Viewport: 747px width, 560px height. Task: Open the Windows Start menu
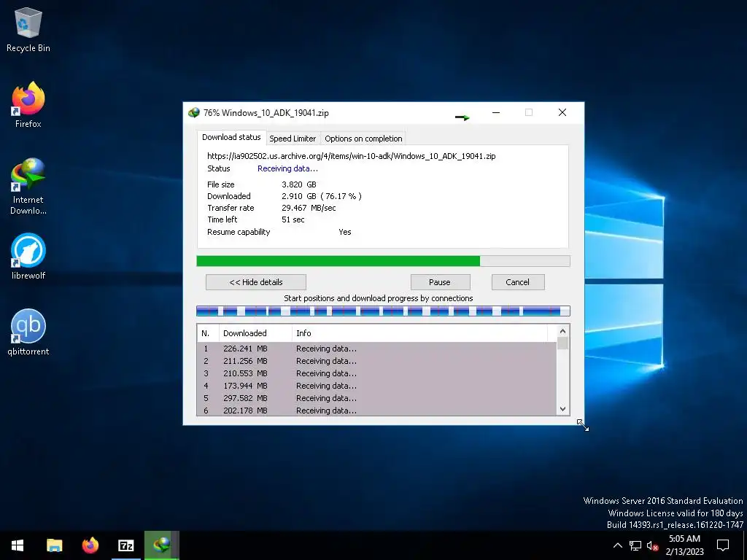pos(18,545)
